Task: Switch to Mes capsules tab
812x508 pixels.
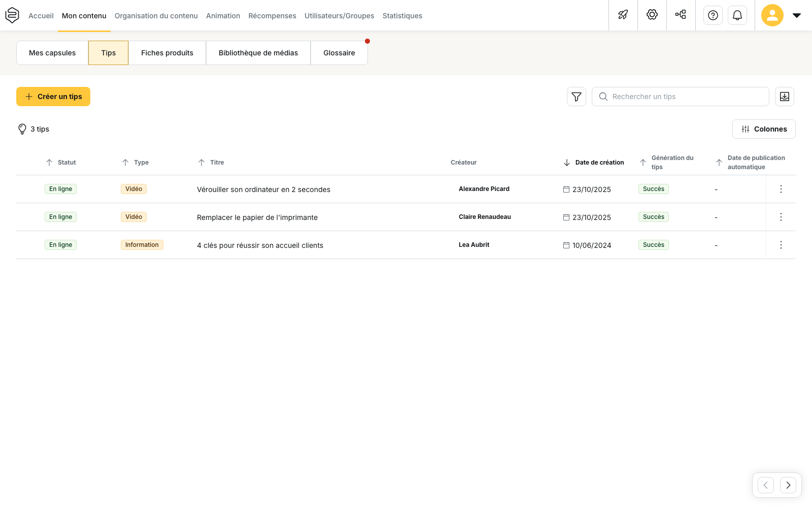Action: (52, 53)
